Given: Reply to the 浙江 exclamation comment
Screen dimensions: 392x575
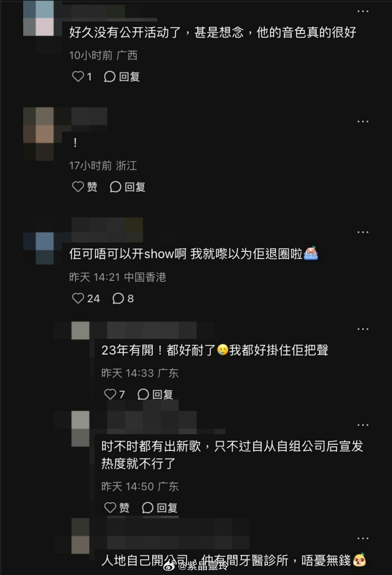Looking at the screenshot, I should (127, 187).
